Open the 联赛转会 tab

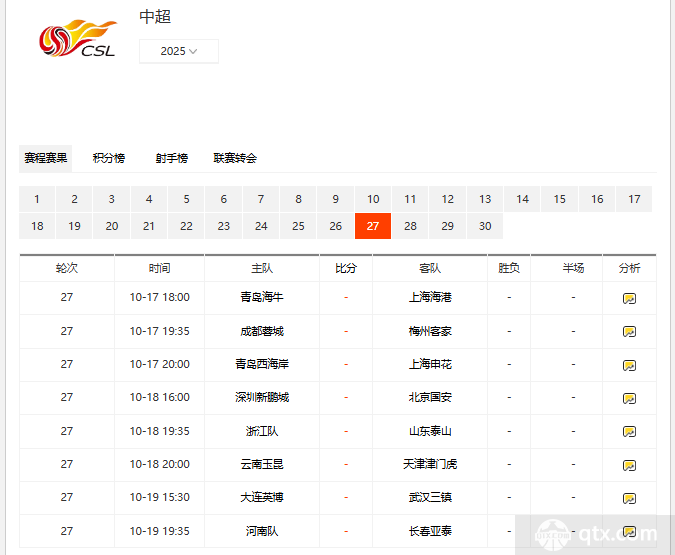235,158
